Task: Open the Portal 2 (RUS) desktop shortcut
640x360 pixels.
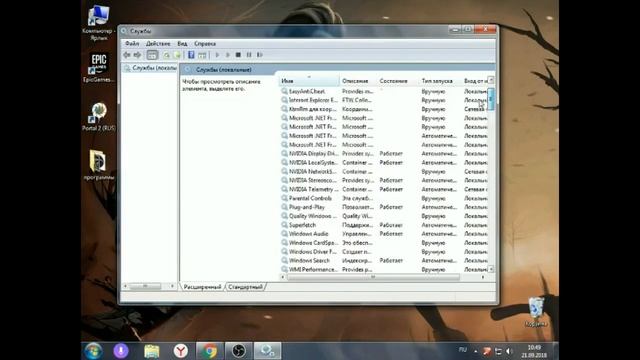Action: pyautogui.click(x=98, y=117)
